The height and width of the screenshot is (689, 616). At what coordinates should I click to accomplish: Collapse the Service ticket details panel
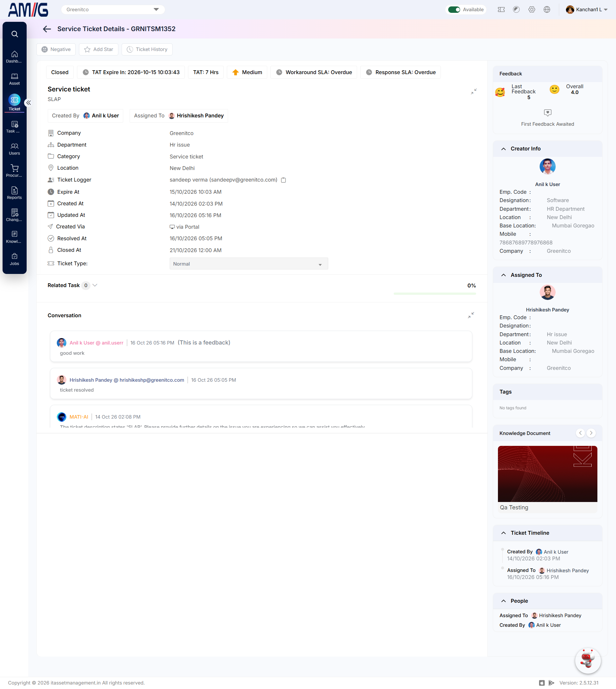pyautogui.click(x=474, y=91)
